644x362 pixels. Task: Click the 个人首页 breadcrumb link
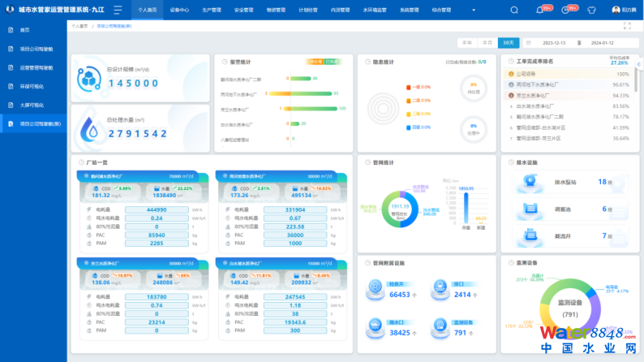point(79,26)
